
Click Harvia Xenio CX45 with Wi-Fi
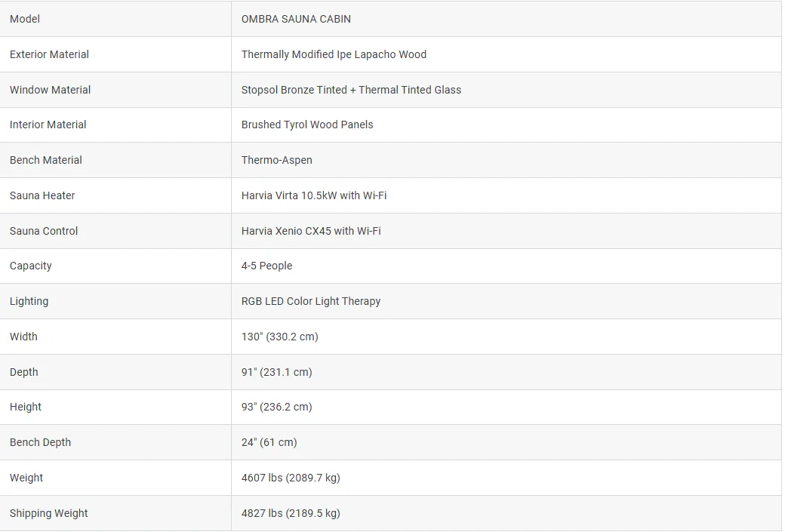(x=311, y=231)
